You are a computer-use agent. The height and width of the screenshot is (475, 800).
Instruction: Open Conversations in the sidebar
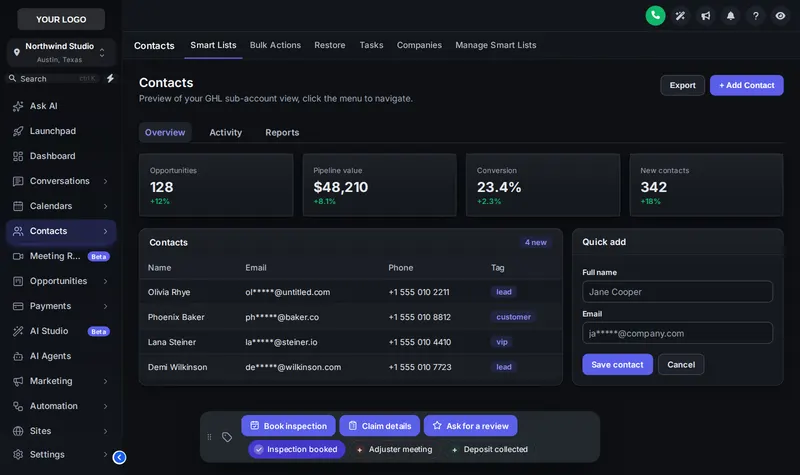(x=61, y=181)
